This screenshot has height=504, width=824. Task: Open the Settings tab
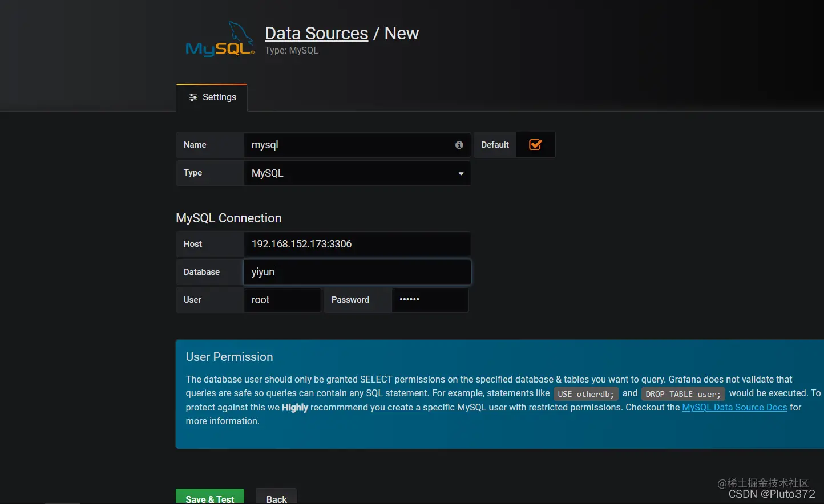(212, 97)
